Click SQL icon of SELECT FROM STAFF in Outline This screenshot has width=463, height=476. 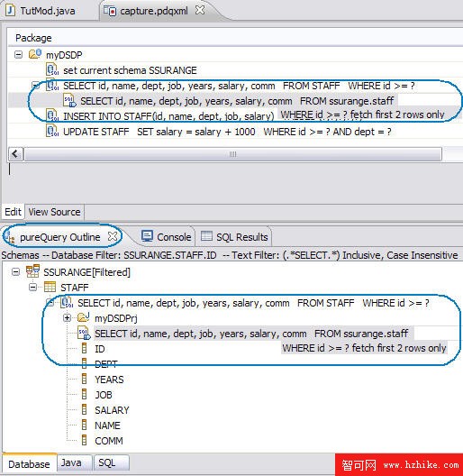(67, 303)
